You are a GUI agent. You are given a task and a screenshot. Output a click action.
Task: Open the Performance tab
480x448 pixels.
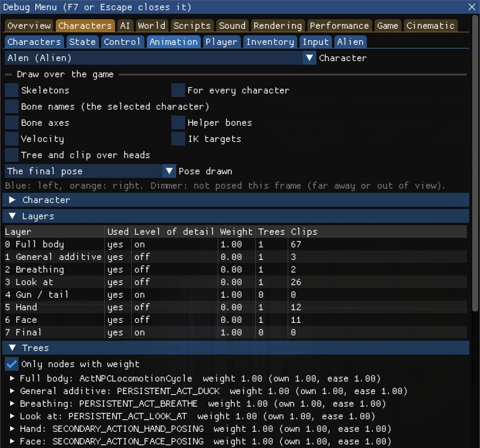point(339,26)
